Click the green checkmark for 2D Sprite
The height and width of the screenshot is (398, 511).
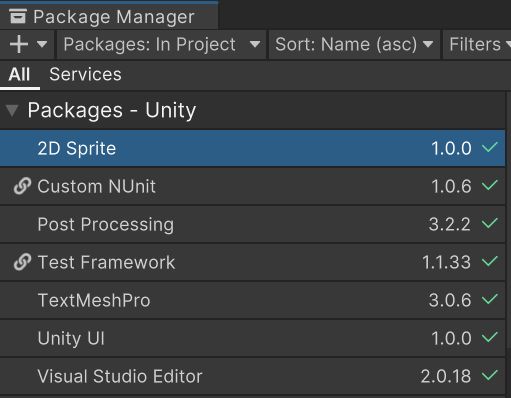490,147
